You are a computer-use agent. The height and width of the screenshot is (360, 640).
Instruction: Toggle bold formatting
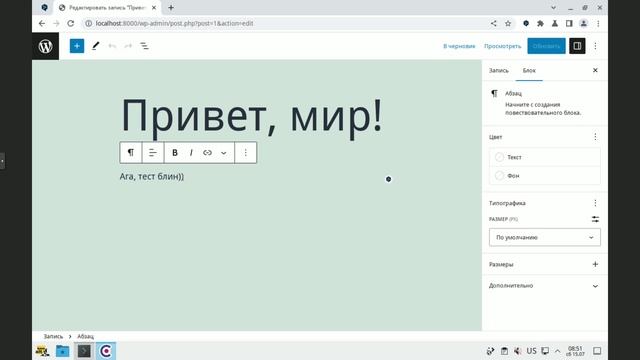click(175, 153)
